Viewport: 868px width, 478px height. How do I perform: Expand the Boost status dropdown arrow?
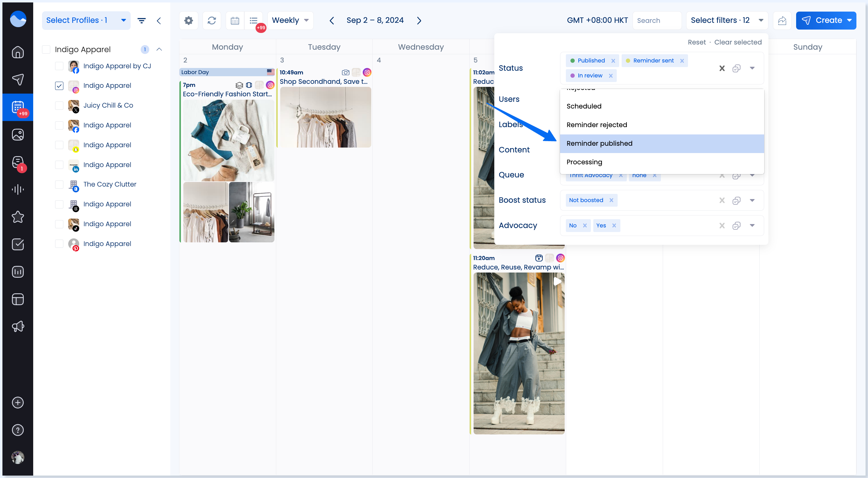[752, 200]
